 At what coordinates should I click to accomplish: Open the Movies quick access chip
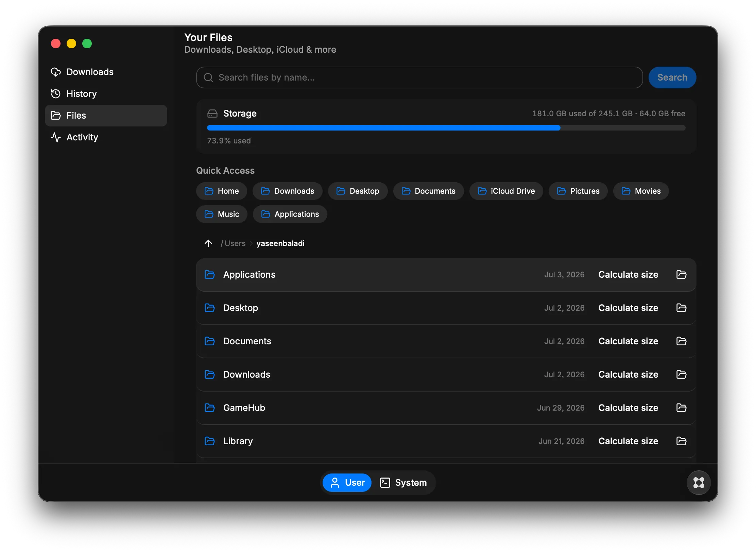click(641, 191)
